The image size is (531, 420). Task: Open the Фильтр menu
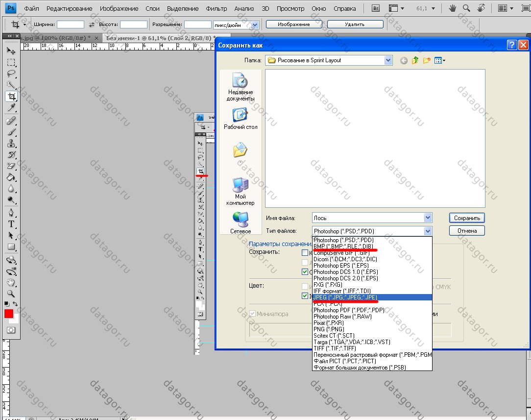click(x=217, y=8)
